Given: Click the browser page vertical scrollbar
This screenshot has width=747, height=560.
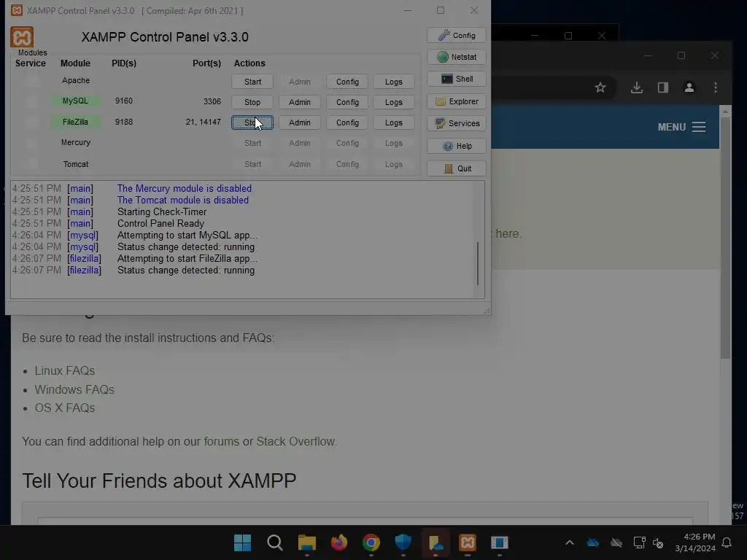Looking at the screenshot, I should [x=726, y=238].
